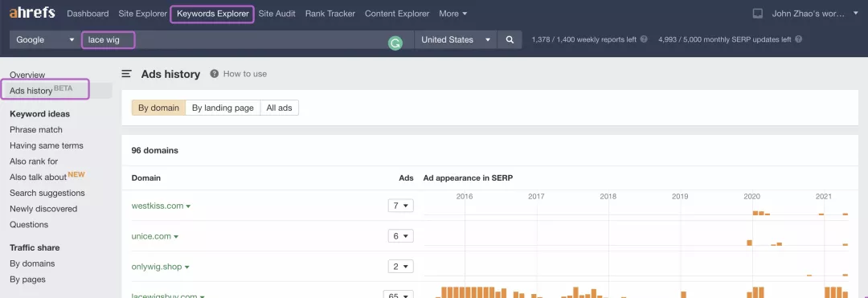Click the 2016 year label on timeline

pyautogui.click(x=465, y=196)
